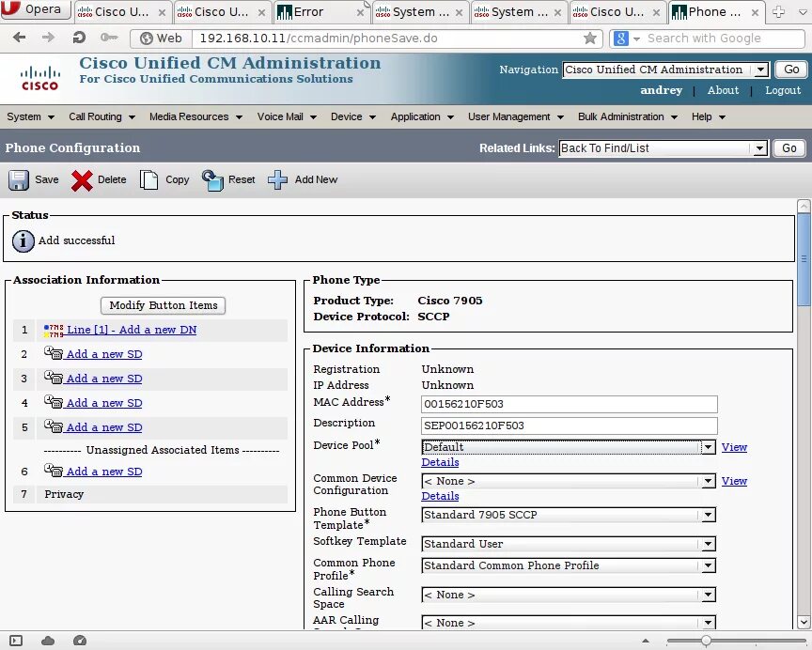Image resolution: width=812 pixels, height=650 pixels.
Task: Open the Application menu
Action: (x=422, y=117)
